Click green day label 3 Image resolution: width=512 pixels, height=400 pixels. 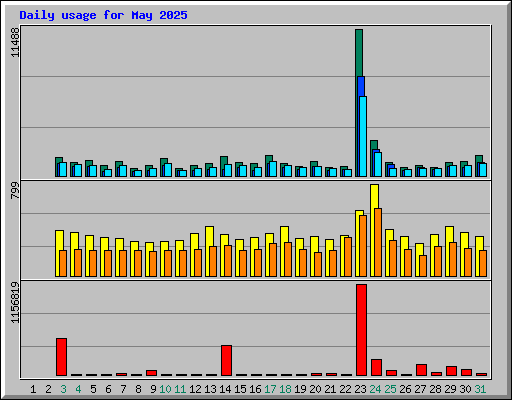(63, 389)
